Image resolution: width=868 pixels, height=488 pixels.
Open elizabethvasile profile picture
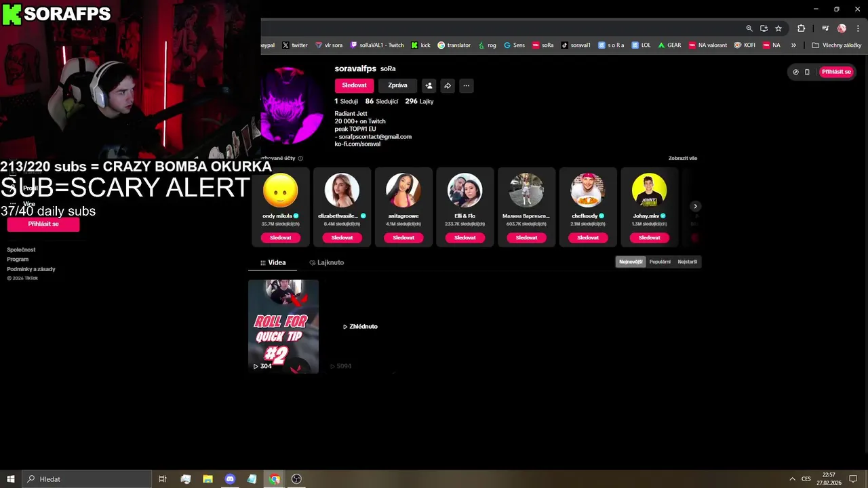342,190
